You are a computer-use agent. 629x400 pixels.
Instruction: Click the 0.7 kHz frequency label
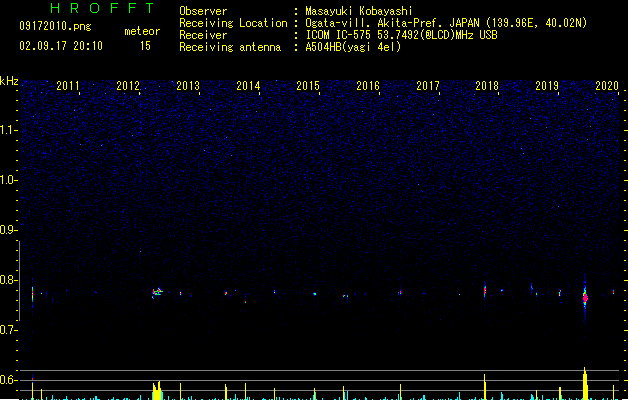[9, 330]
